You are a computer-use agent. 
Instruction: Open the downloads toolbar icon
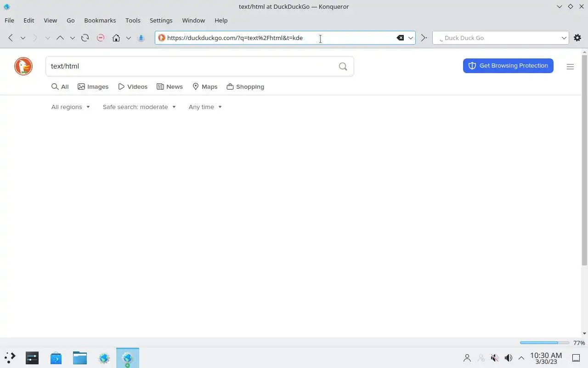(x=141, y=38)
